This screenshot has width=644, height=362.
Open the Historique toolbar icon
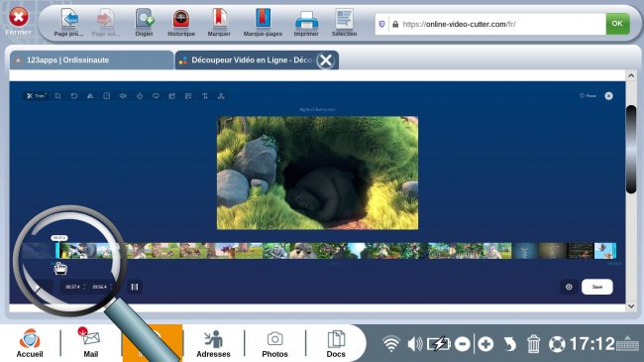181,23
